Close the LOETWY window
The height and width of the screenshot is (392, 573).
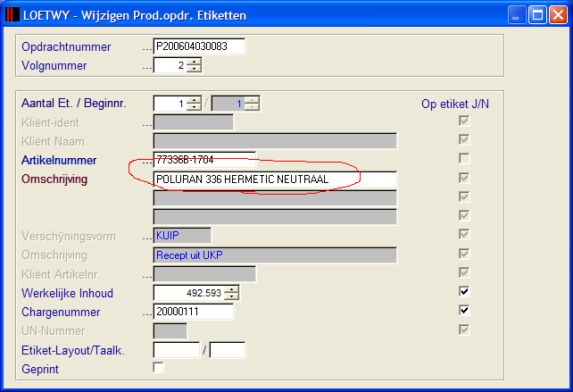pyautogui.click(x=558, y=15)
